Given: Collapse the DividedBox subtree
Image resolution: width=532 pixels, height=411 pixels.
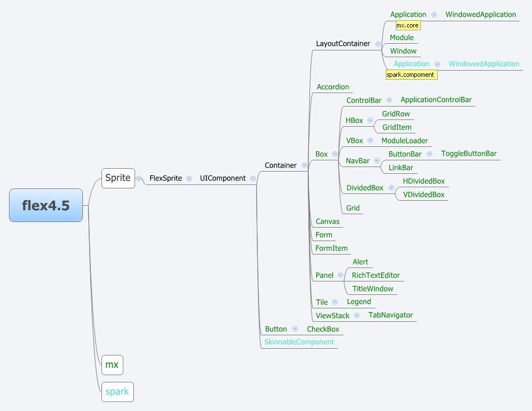Looking at the screenshot, I should (391, 188).
